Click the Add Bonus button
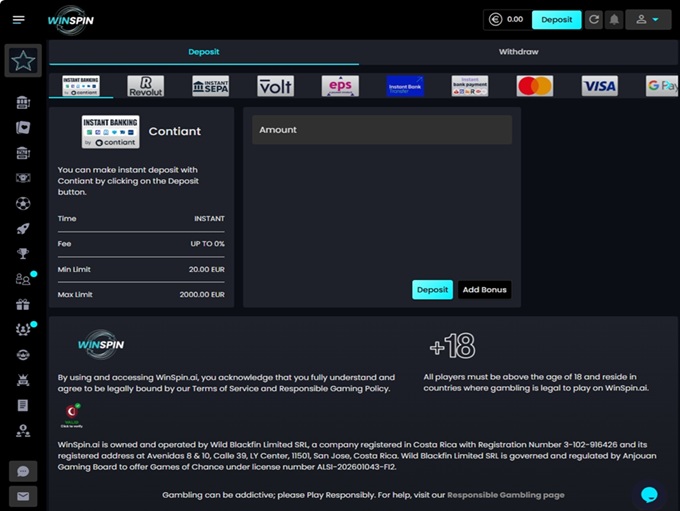 coord(484,290)
